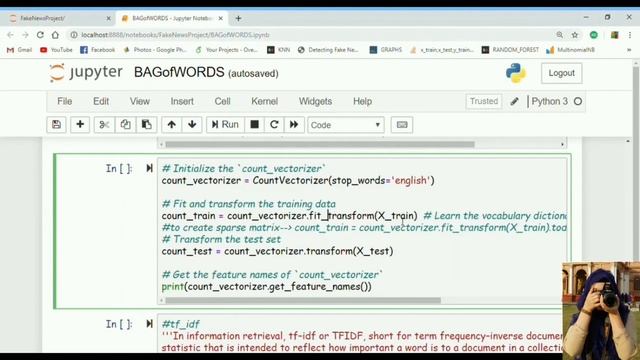
Task: Click the Python logo icon
Action: (516, 73)
